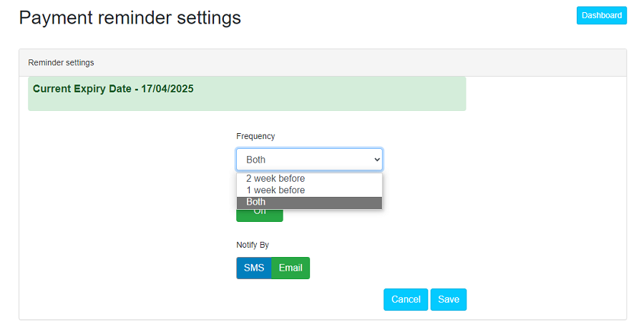This screenshot has height=330, width=644.
Task: Pick the 1 week before option
Action: coord(275,190)
